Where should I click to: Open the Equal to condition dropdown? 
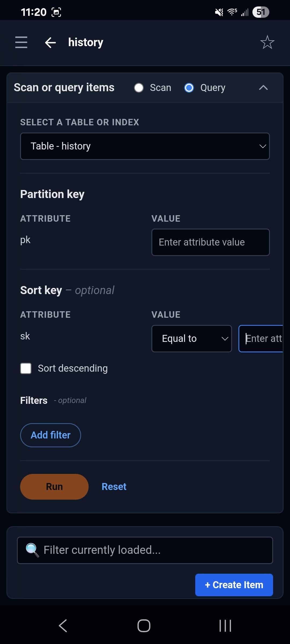(191, 338)
